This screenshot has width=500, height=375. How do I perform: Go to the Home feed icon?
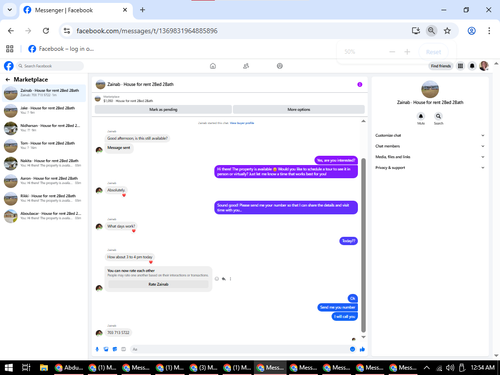click(213, 66)
